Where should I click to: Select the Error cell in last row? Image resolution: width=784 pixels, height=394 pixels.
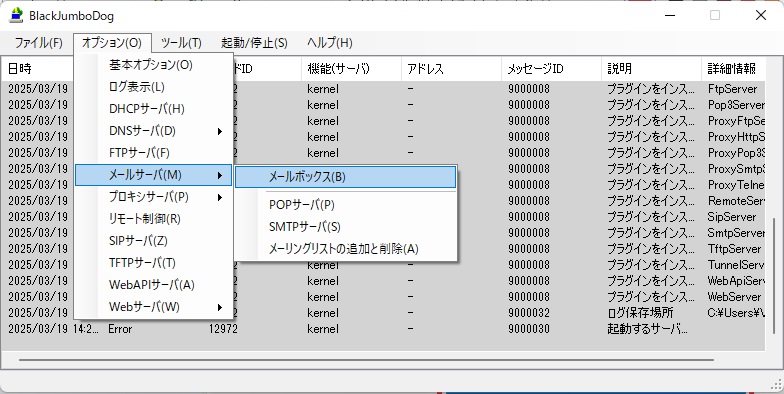(x=120, y=329)
